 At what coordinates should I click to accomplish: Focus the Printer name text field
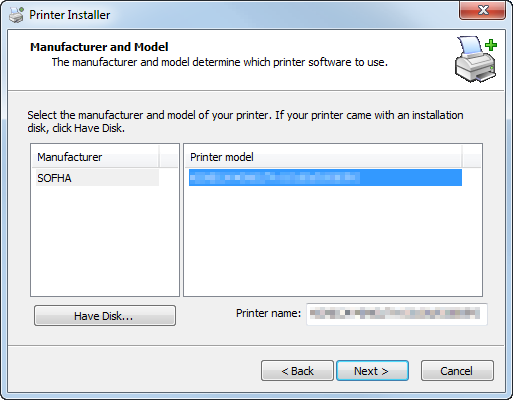tap(397, 314)
